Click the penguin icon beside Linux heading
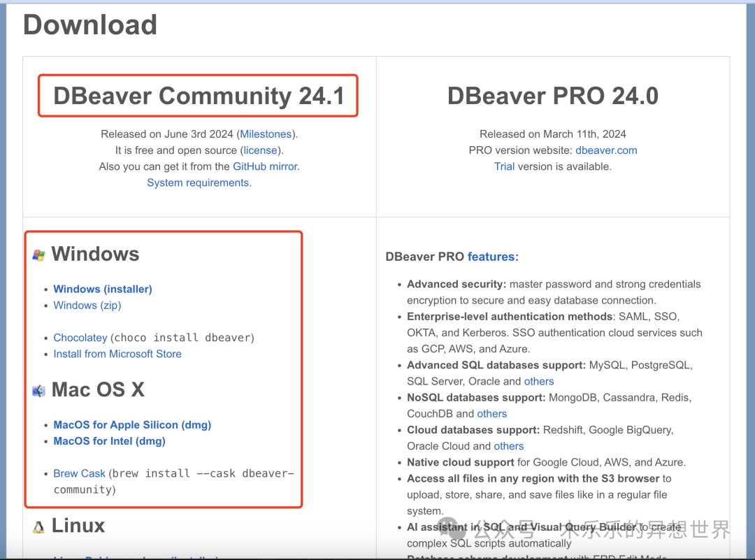 point(38,526)
